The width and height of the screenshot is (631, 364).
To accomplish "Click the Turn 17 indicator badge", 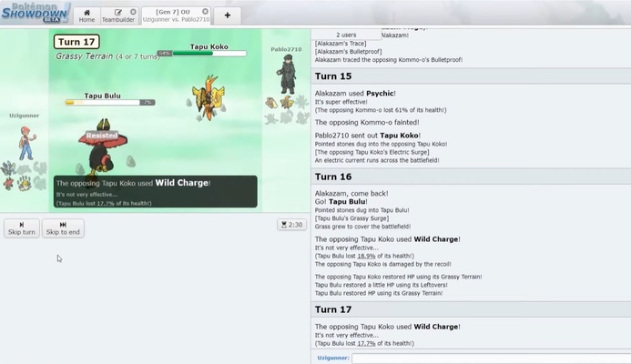I will pyautogui.click(x=76, y=42).
